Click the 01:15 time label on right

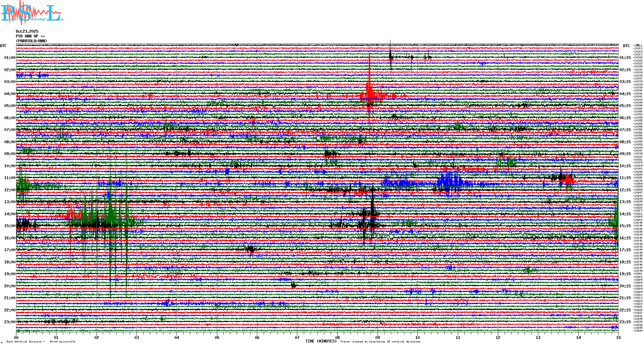point(625,58)
